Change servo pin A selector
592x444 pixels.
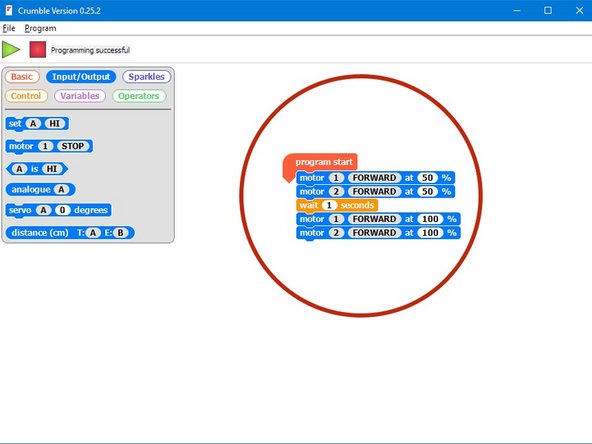[43, 210]
